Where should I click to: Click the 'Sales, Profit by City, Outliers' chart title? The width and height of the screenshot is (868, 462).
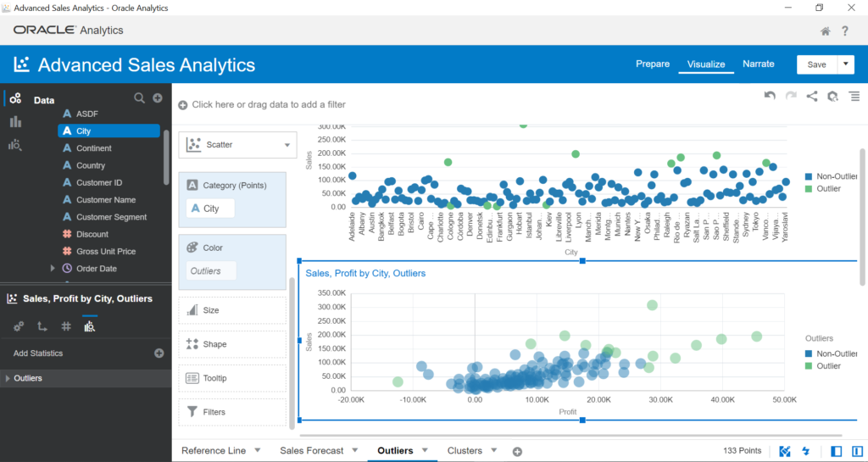click(365, 273)
